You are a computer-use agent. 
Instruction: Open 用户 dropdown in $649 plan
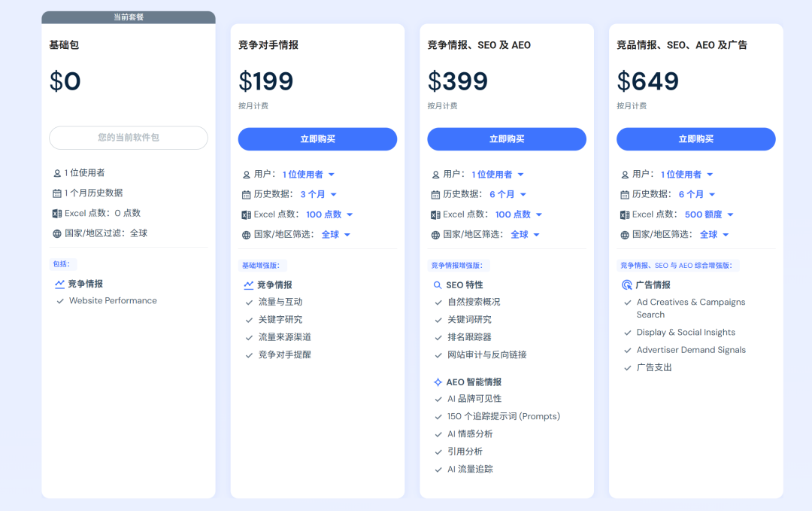pos(686,175)
